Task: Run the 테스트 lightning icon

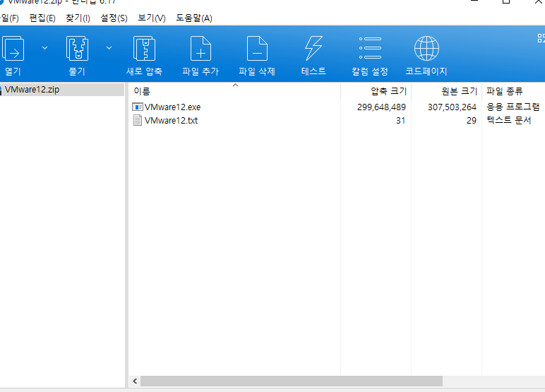Action: (x=313, y=49)
